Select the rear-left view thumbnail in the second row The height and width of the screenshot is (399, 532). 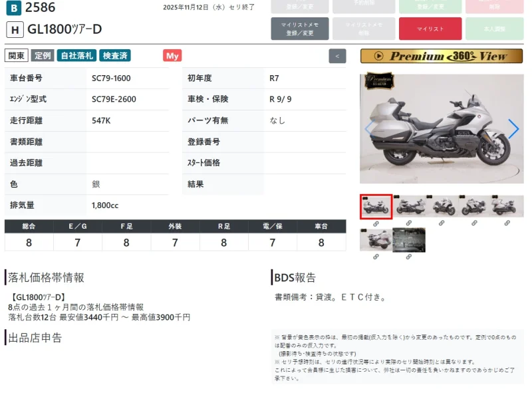pyautogui.click(x=376, y=240)
